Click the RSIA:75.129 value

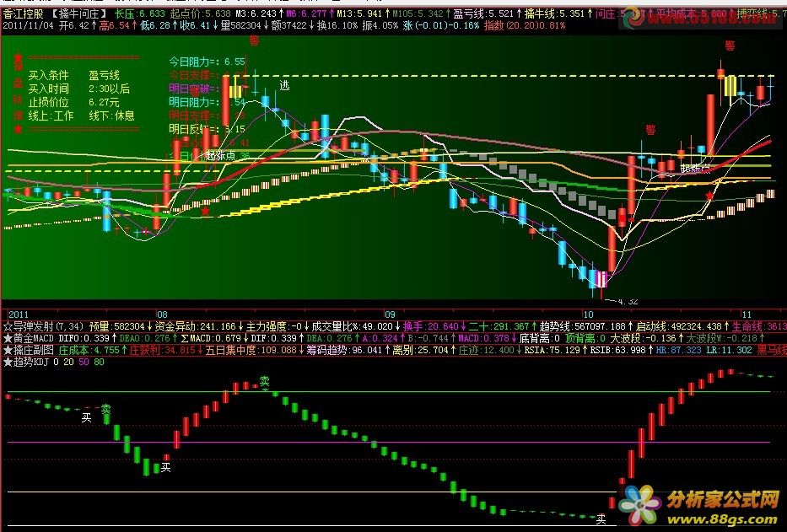point(552,350)
